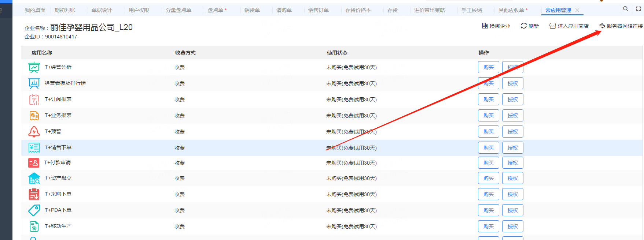Close the 云应用管理 tab
Viewport: 644px width, 240px height.
pos(577,10)
